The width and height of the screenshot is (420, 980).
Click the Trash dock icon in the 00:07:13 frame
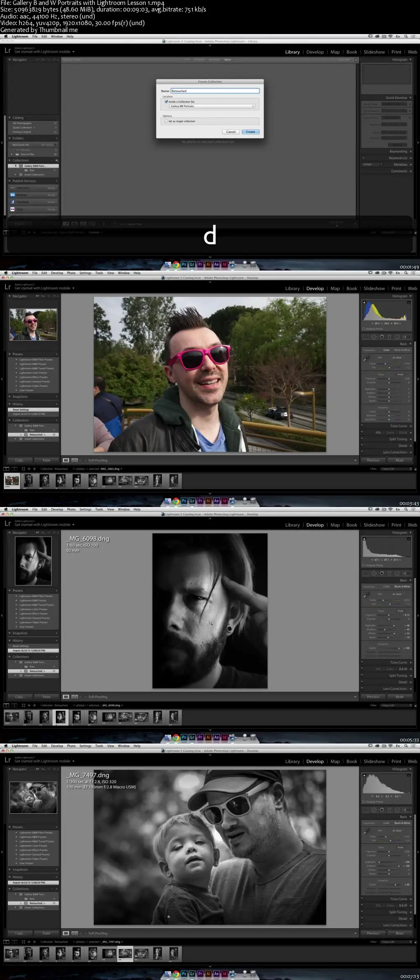click(x=253, y=974)
